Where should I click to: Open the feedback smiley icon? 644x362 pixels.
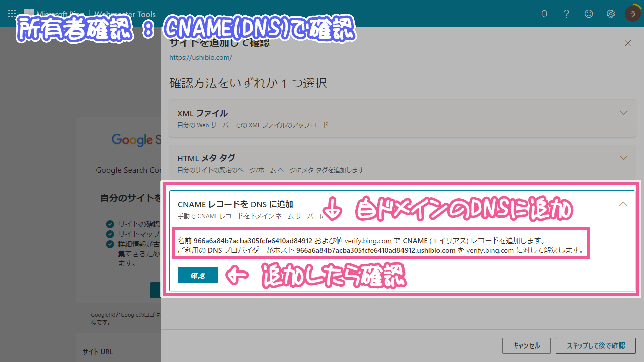point(589,14)
